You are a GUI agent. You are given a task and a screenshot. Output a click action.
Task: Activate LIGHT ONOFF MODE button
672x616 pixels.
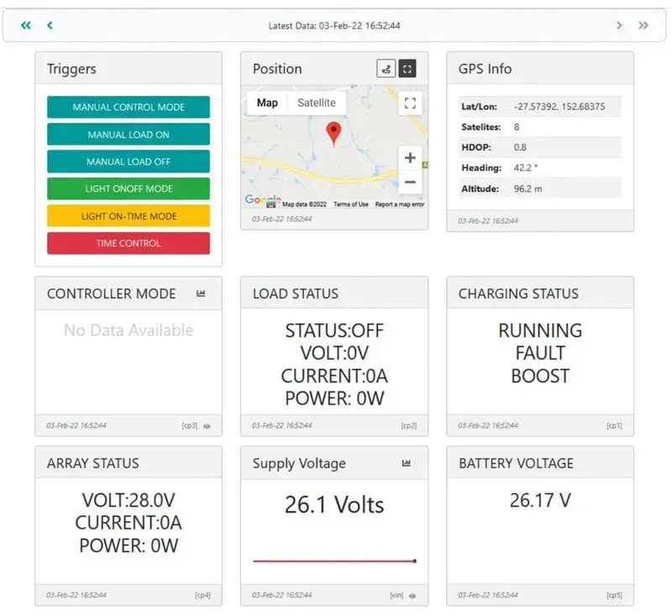click(x=129, y=188)
